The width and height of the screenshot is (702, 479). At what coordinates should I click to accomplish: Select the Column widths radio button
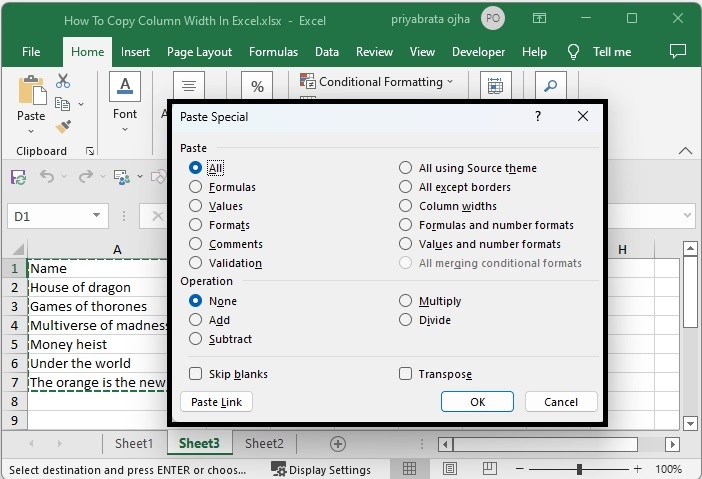pos(405,206)
